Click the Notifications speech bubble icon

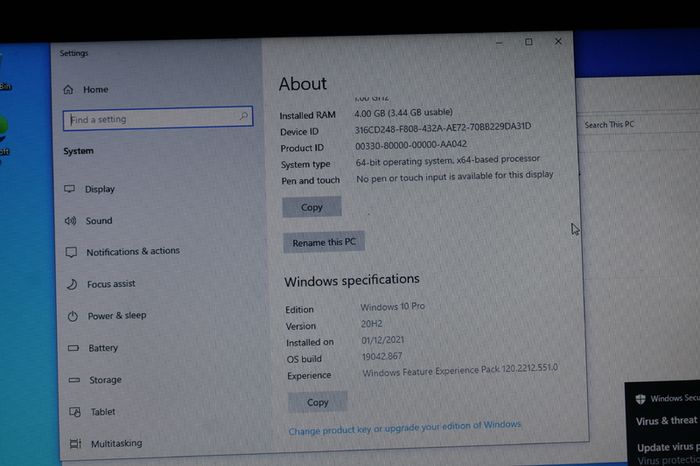pos(71,252)
